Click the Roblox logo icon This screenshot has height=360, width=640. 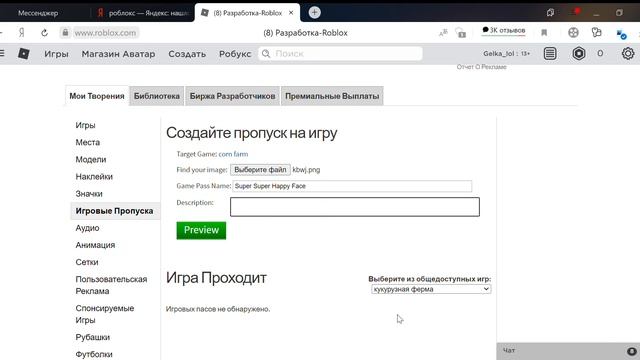24,53
